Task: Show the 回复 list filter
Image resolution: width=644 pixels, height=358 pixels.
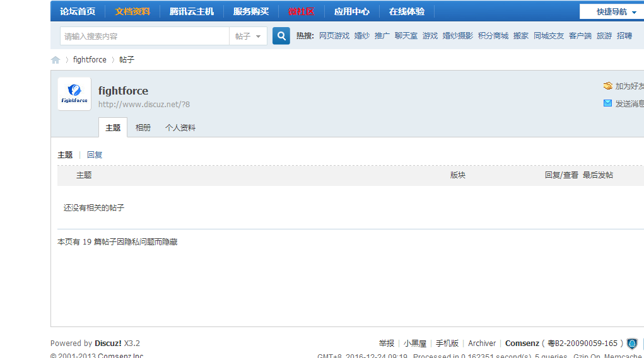Action: click(x=95, y=155)
